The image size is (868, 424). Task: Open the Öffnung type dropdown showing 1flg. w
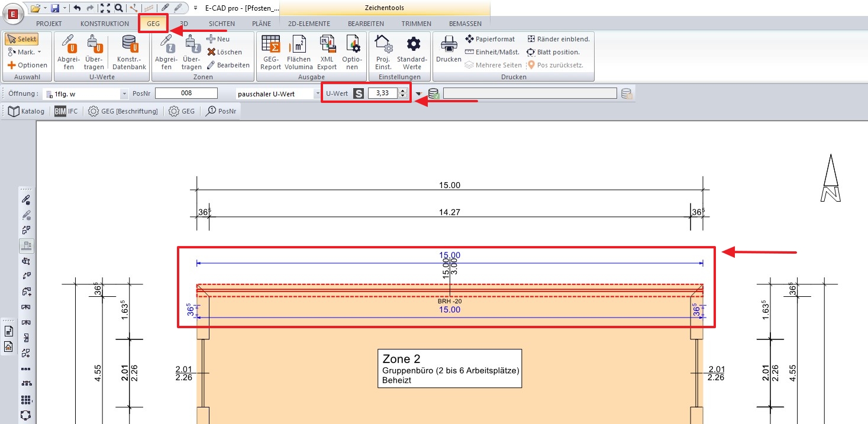point(123,93)
